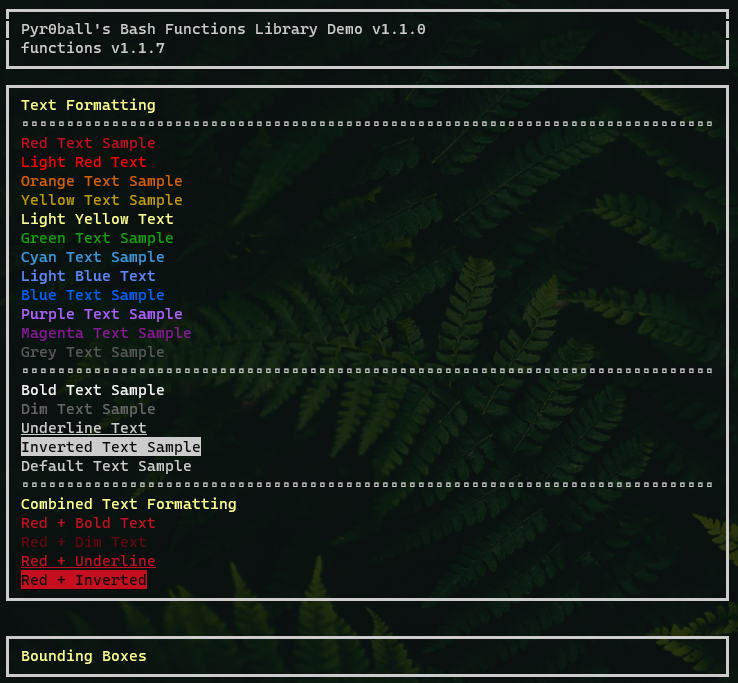
Task: Click the 'Underline Text' line
Action: click(x=84, y=428)
